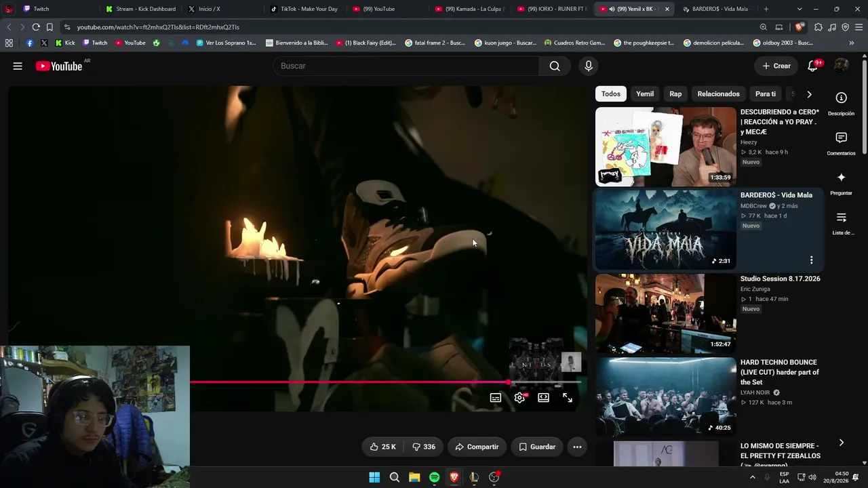Open Brave Shields icon
The height and width of the screenshot is (488, 868).
[x=800, y=27]
